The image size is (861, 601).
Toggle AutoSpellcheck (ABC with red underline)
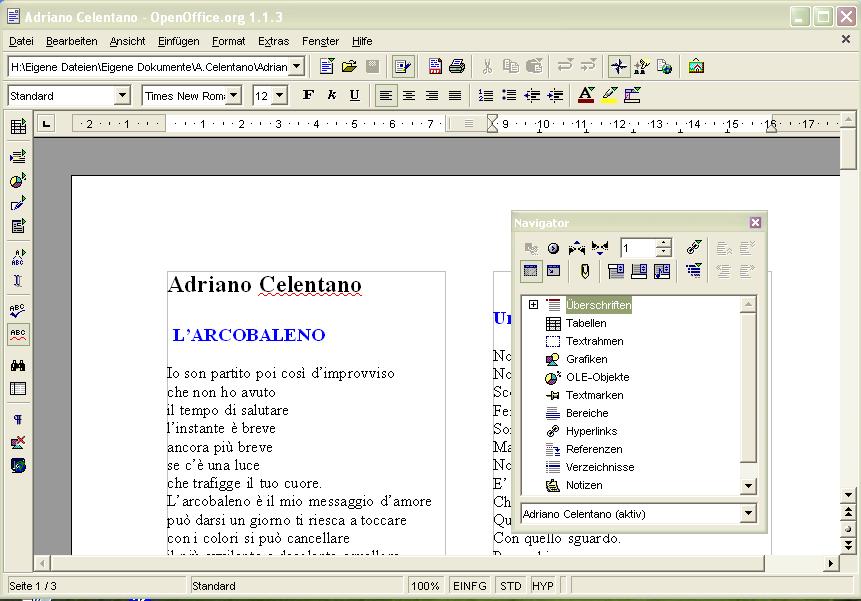tap(18, 334)
